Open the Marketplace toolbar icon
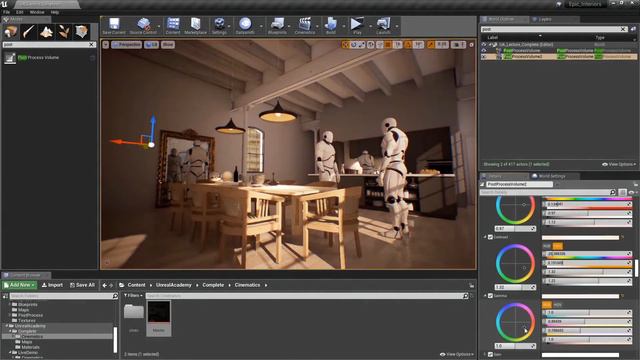This screenshot has width=640, height=360. [196, 26]
